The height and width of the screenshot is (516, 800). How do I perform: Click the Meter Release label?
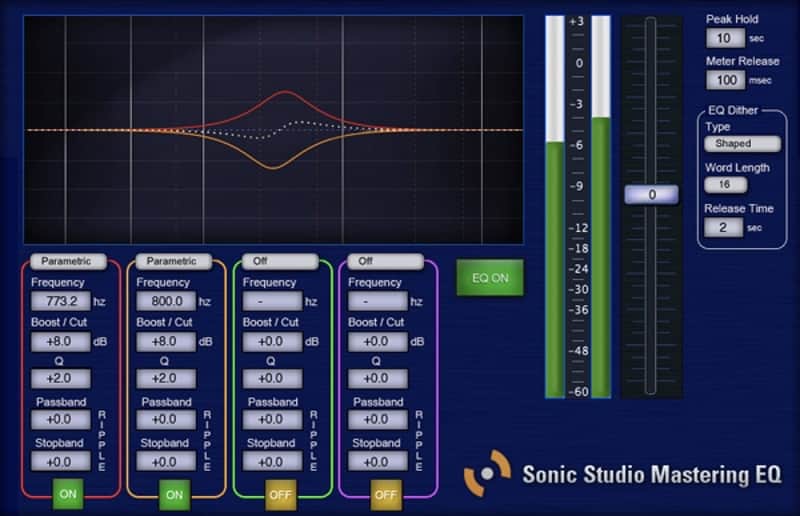(x=743, y=61)
